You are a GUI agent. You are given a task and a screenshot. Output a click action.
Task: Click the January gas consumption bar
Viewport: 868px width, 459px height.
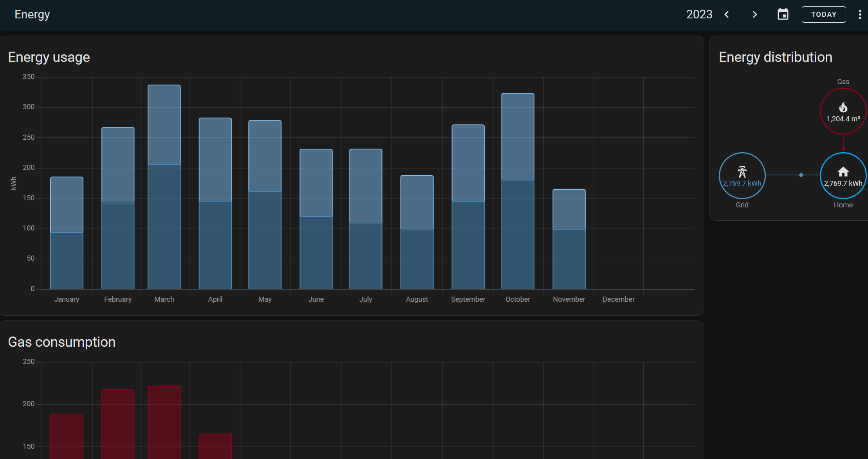67,436
